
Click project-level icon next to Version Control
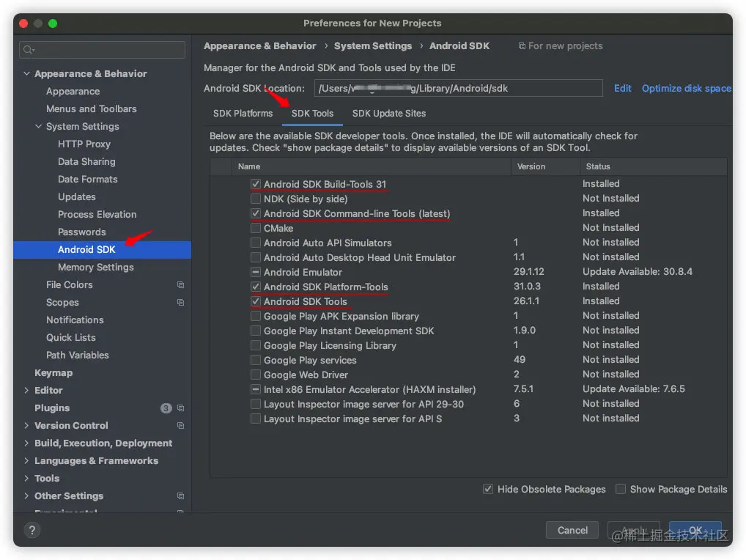pos(180,425)
